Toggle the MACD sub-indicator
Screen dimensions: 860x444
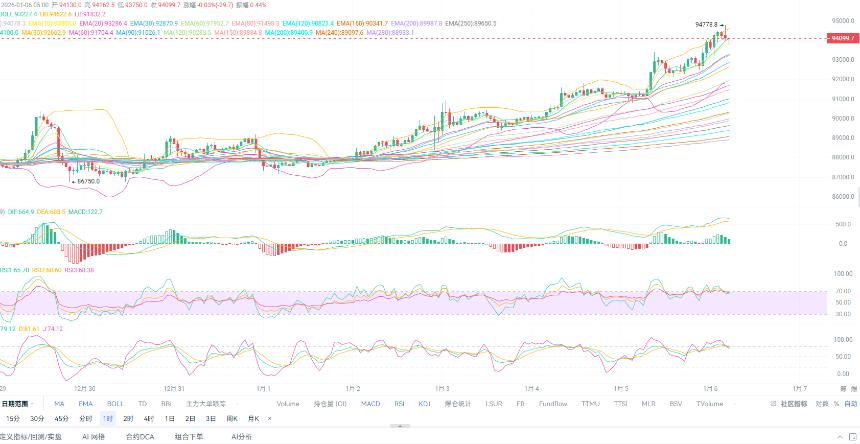click(x=370, y=404)
